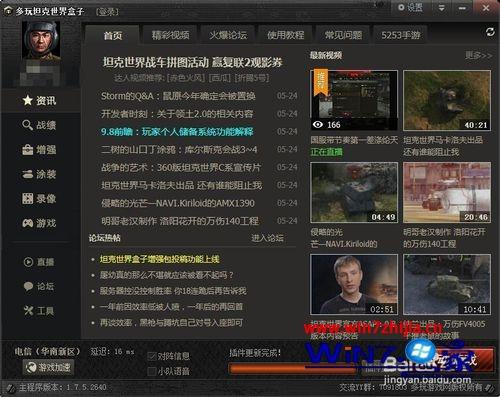Screen dimensions: 500x397
Task: Play the live video thumbnail with 166 viewers
Action: point(354,100)
